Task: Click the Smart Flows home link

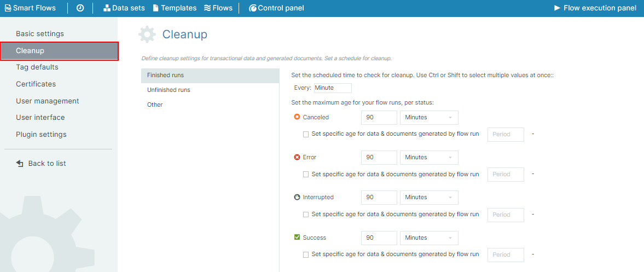Action: pos(30,8)
